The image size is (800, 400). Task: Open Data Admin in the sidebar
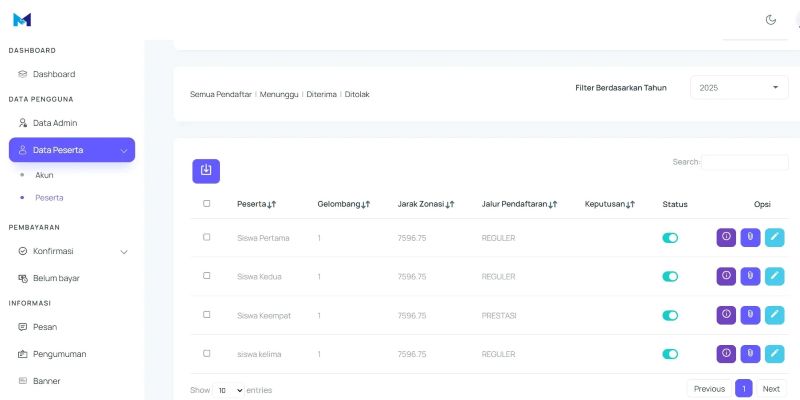(54, 123)
